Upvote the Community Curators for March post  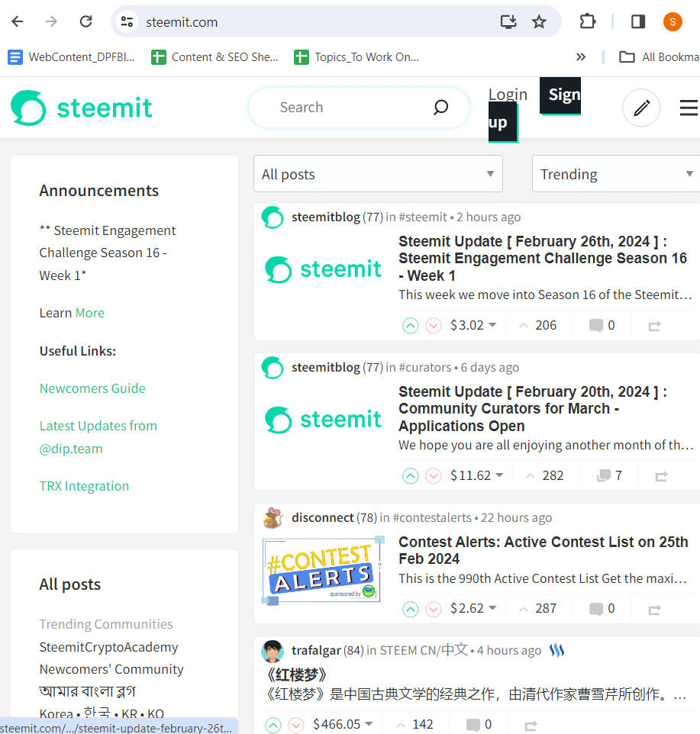click(x=410, y=475)
